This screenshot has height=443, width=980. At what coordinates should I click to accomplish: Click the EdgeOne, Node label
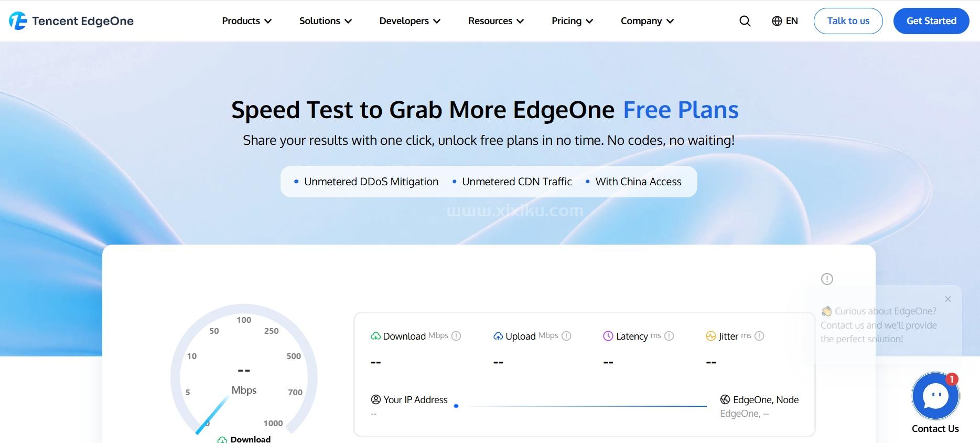(x=766, y=400)
